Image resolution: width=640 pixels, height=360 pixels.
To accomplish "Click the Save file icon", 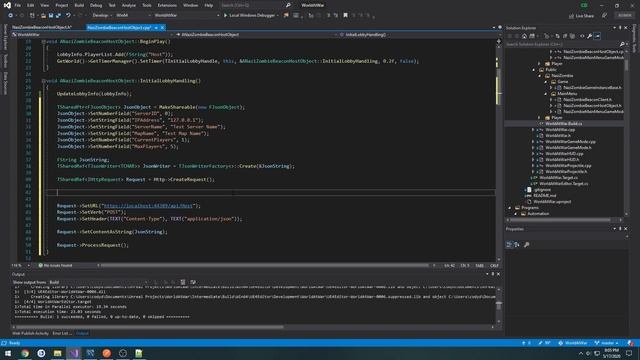I will (51, 16).
